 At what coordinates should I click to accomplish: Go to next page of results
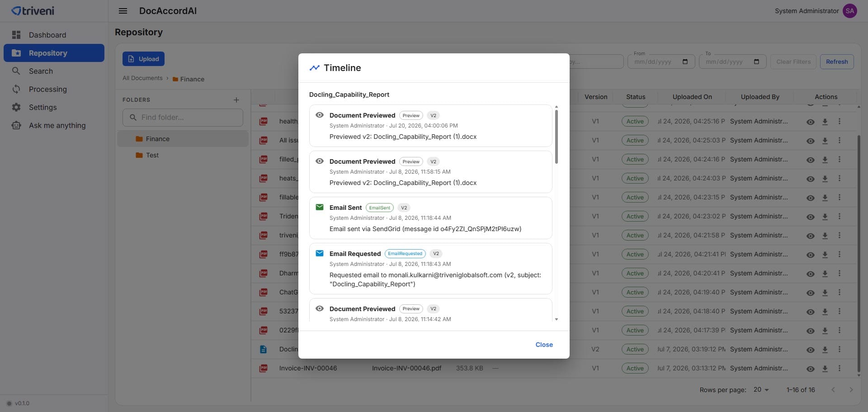(x=851, y=390)
